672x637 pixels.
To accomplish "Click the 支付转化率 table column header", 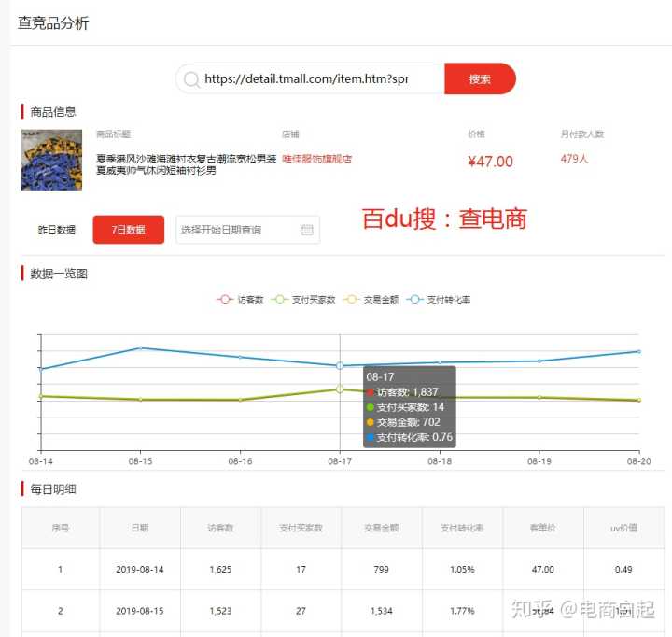I will (x=462, y=528).
